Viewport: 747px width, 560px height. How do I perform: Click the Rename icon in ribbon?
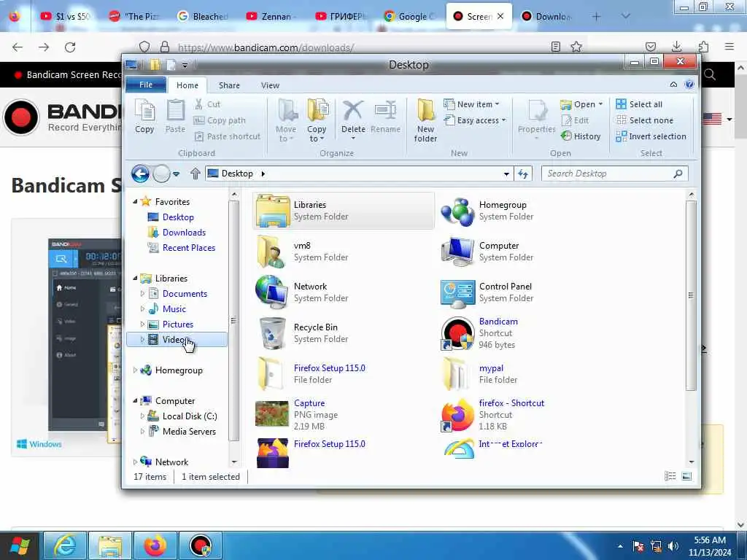pos(385,117)
